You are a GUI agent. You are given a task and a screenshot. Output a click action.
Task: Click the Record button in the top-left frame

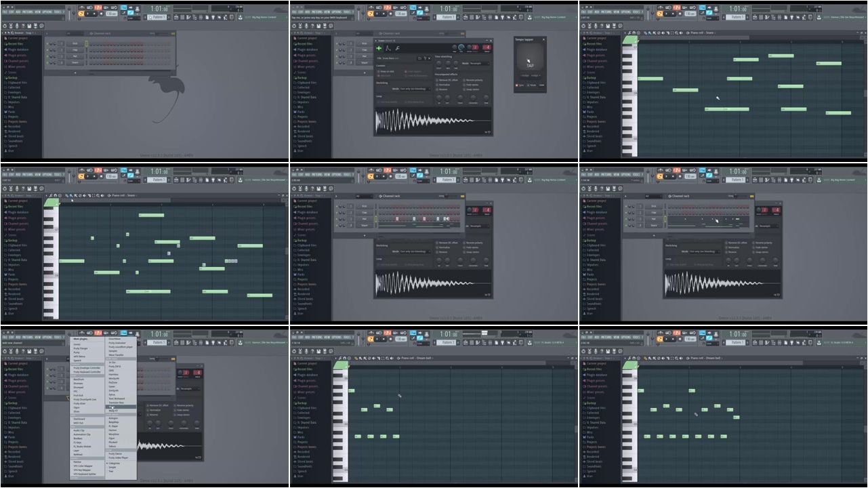coord(101,14)
